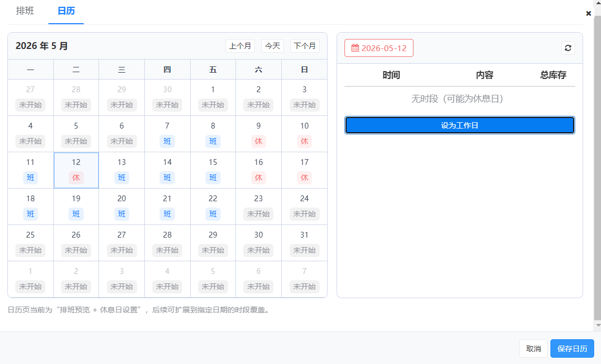
Task: Click the 2026 年 5 月 month title
Action: (42, 46)
